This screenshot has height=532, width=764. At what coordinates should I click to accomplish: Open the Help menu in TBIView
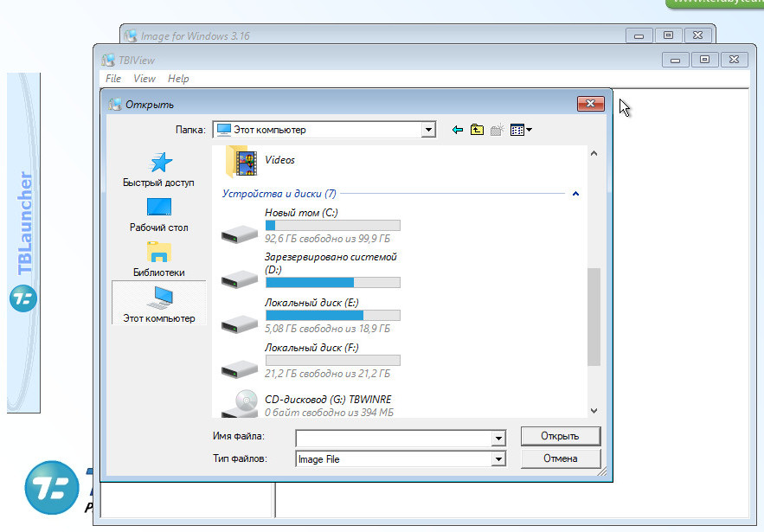(x=178, y=79)
